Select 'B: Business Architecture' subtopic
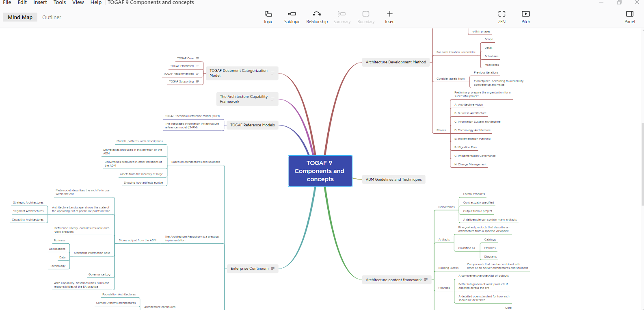Viewport: 644px width, 310px height. coord(470,113)
